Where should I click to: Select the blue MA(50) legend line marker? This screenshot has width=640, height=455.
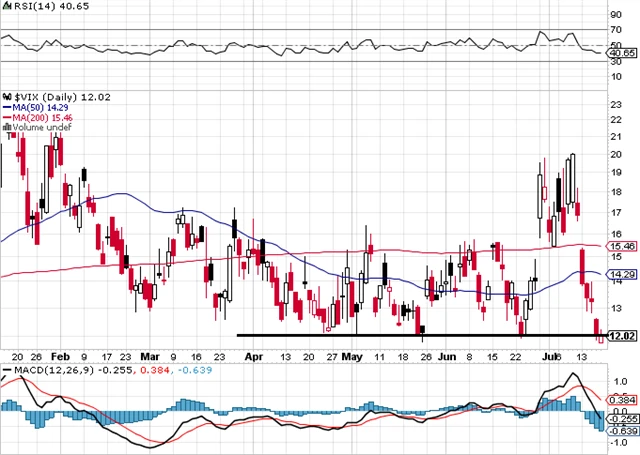[6, 105]
